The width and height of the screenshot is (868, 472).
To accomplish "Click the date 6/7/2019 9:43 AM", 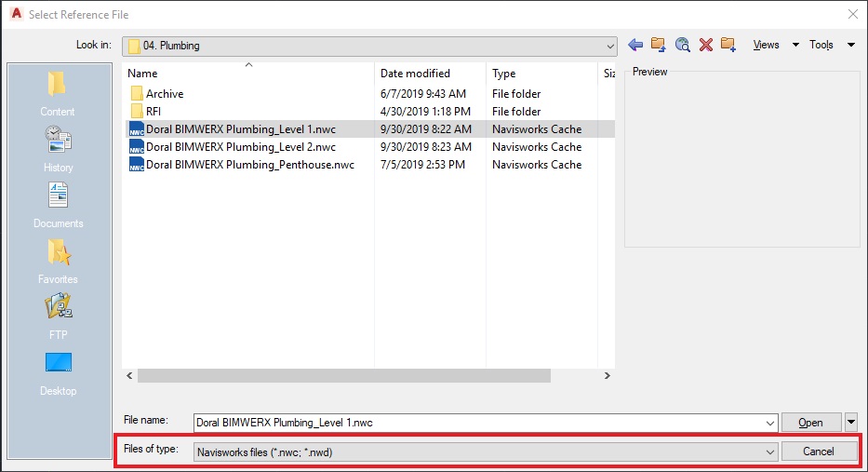I will (x=423, y=94).
